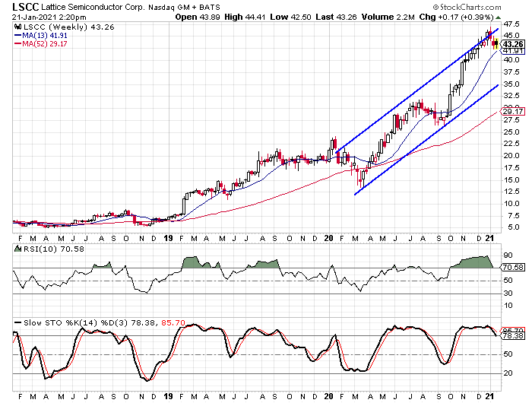This screenshot has height=403, width=532.
Task: Click the Volume 2.2M value
Action: coord(388,17)
